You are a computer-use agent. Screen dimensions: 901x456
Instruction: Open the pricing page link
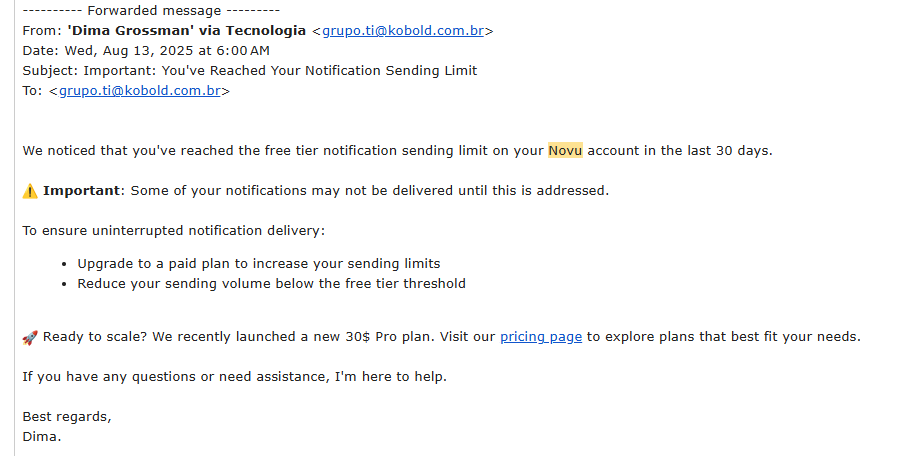click(x=540, y=337)
